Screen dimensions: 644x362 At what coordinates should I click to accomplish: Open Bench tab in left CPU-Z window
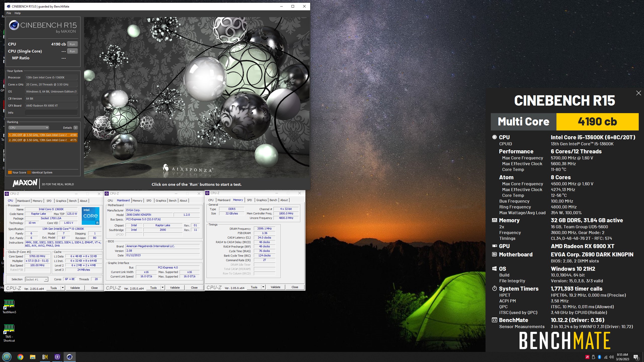(73, 201)
